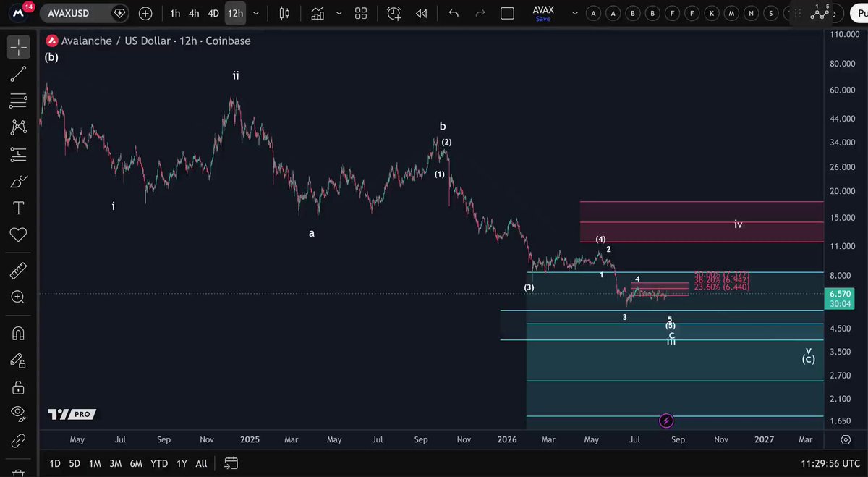Image resolution: width=868 pixels, height=477 pixels.
Task: Switch to the 4h timeframe
Action: 194,13
